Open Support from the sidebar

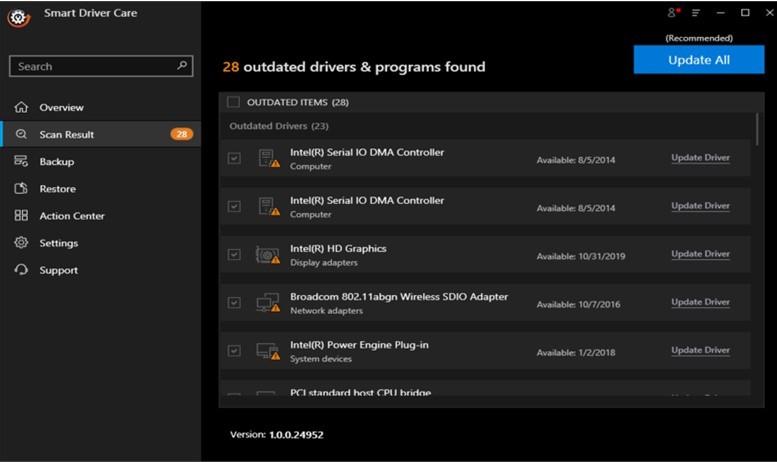102,270
